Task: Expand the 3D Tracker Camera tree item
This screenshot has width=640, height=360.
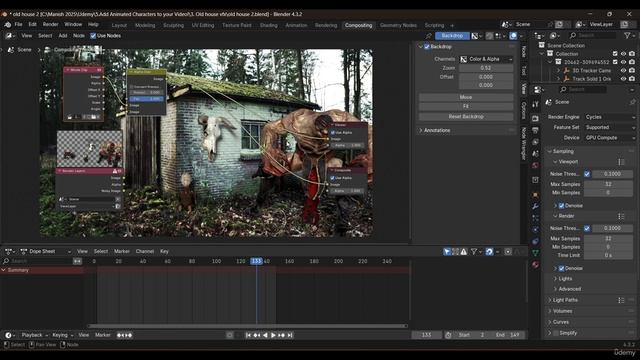Action: pos(558,71)
